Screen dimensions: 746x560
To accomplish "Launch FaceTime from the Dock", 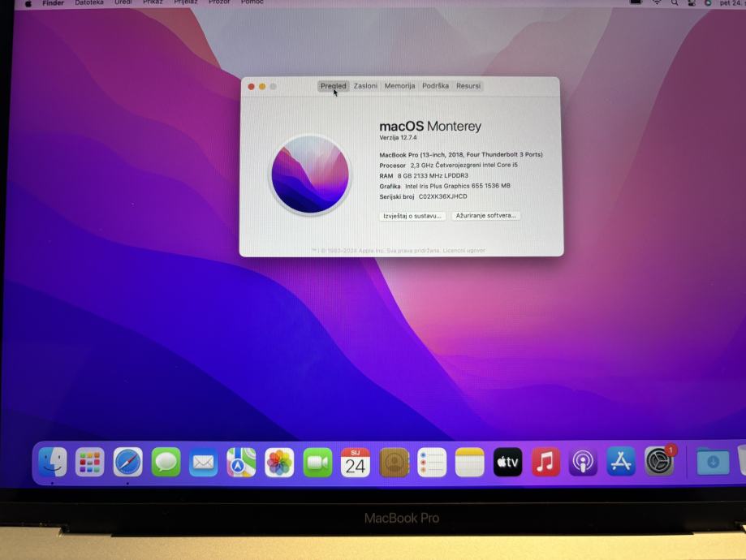I will (317, 462).
